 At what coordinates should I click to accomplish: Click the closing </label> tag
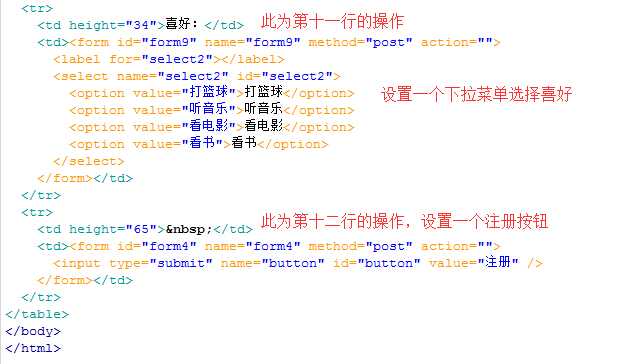253,59
